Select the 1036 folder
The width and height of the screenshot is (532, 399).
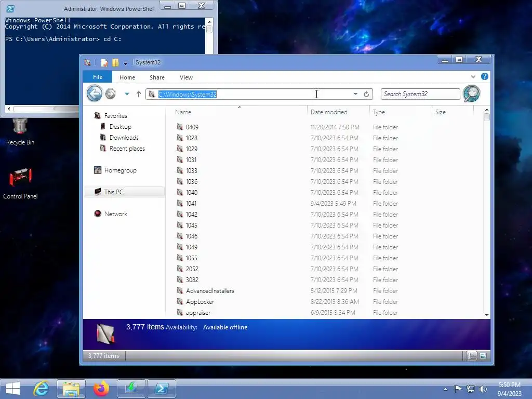coord(191,181)
